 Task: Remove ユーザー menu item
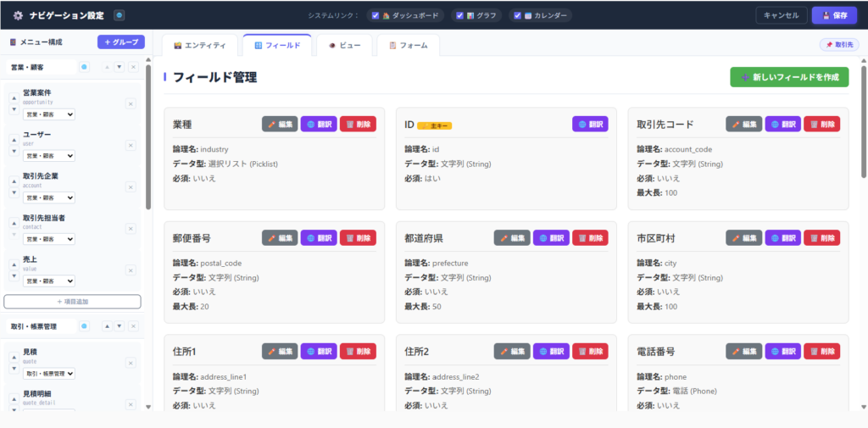click(131, 145)
